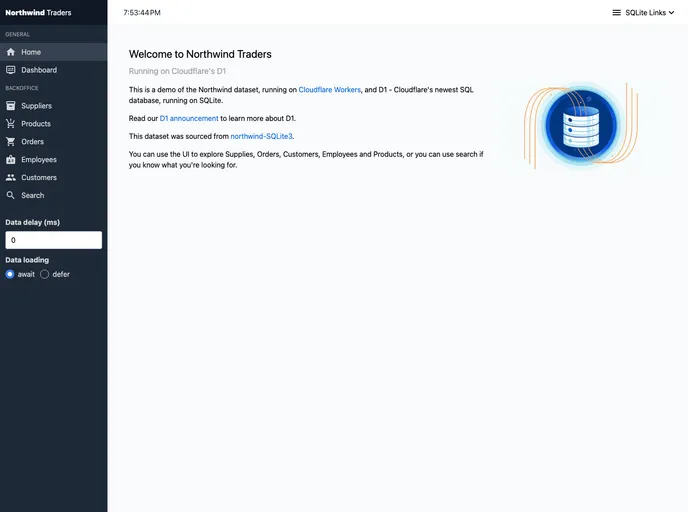
Task: Click the Data delay (ms) label
Action: pyautogui.click(x=32, y=222)
